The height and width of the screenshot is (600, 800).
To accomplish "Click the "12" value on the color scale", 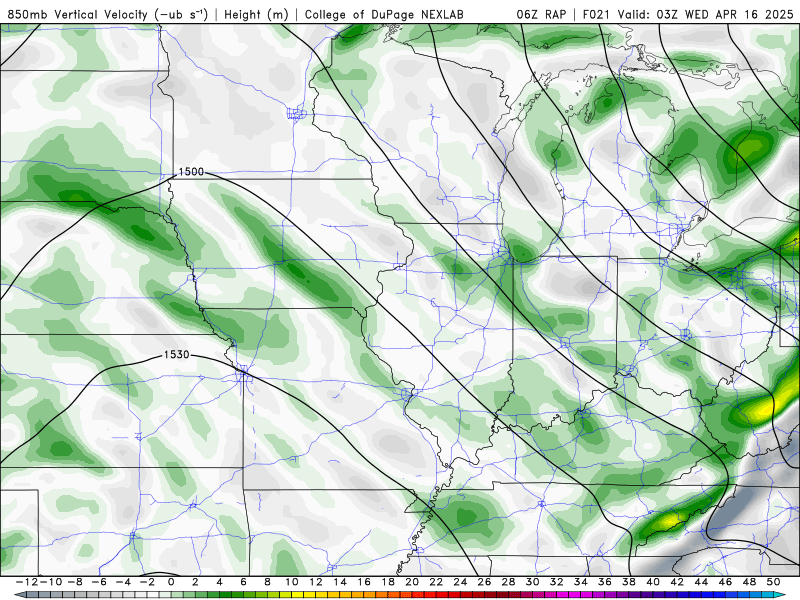I will pos(316,582).
